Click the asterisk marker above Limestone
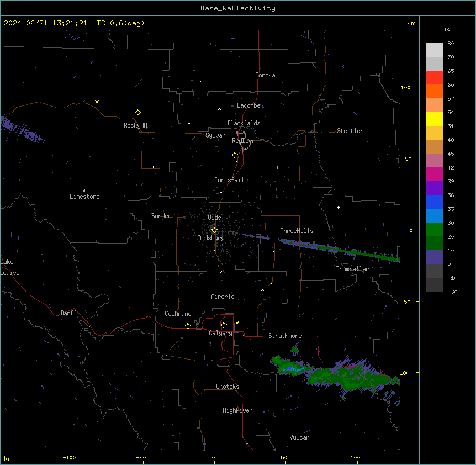 84,191
